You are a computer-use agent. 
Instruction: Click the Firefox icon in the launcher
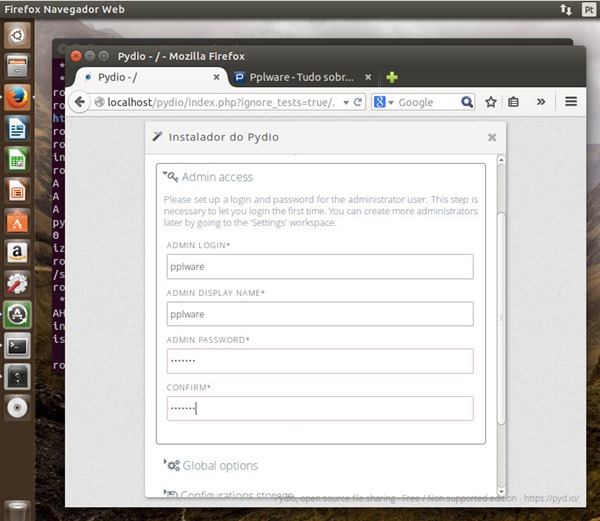(17, 97)
